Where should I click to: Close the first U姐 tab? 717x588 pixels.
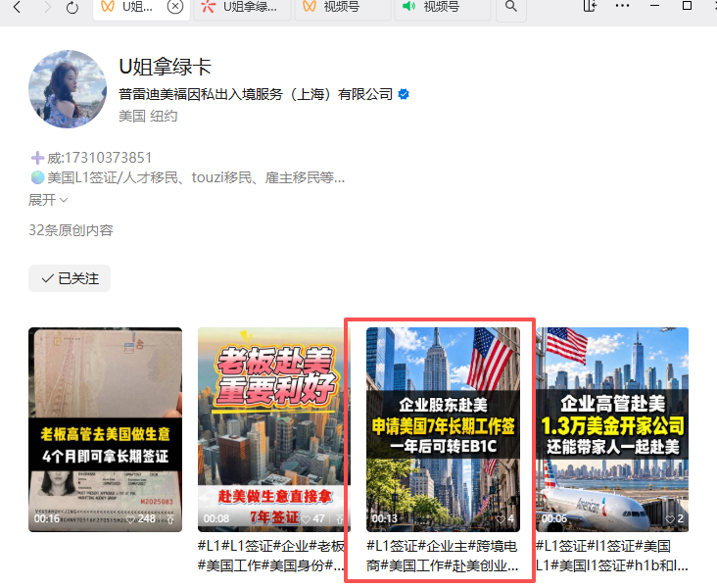point(174,7)
